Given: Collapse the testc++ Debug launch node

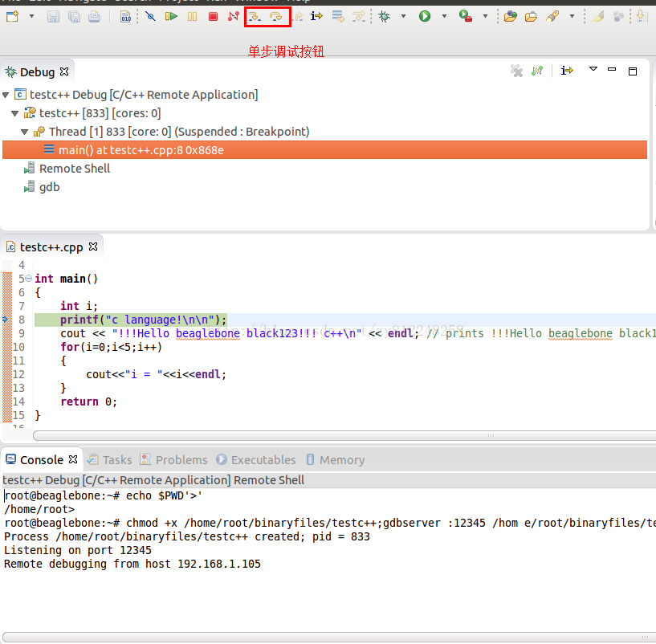Looking at the screenshot, I should (6, 95).
